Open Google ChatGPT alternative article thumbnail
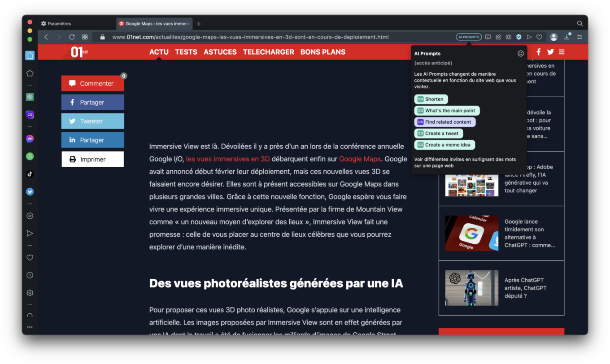The image size is (610, 364). pos(472,233)
